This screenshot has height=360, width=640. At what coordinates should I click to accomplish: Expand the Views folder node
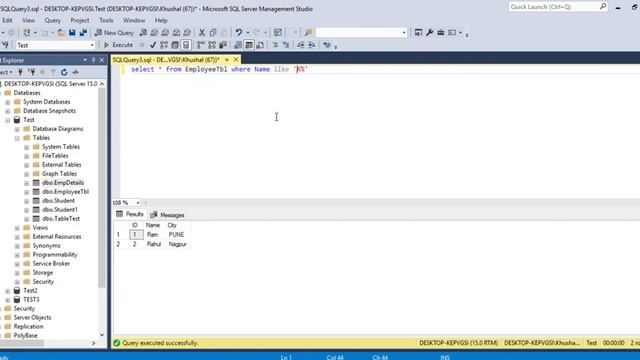17,228
